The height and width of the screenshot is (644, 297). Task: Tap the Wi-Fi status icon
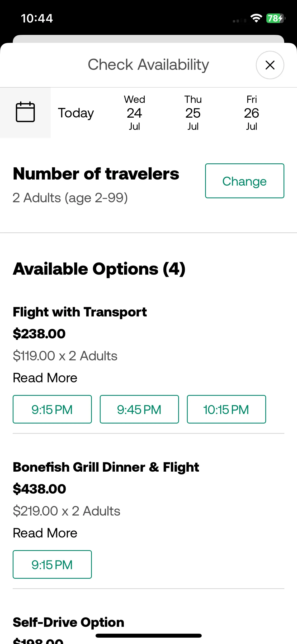pos(256,18)
